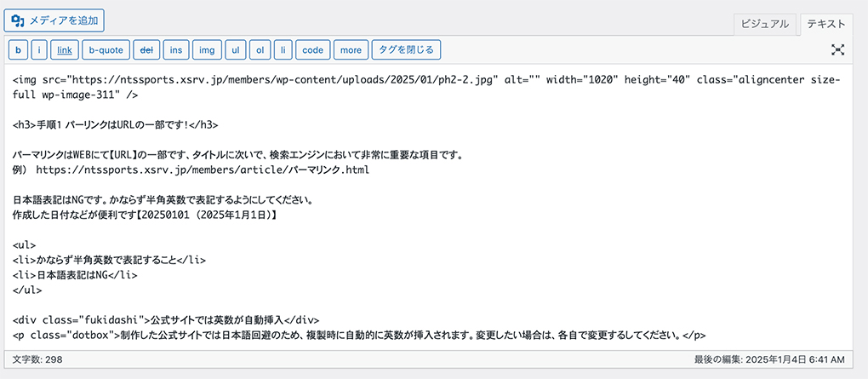Insert the more tag button
Image resolution: width=868 pixels, height=379 pixels.
click(351, 50)
